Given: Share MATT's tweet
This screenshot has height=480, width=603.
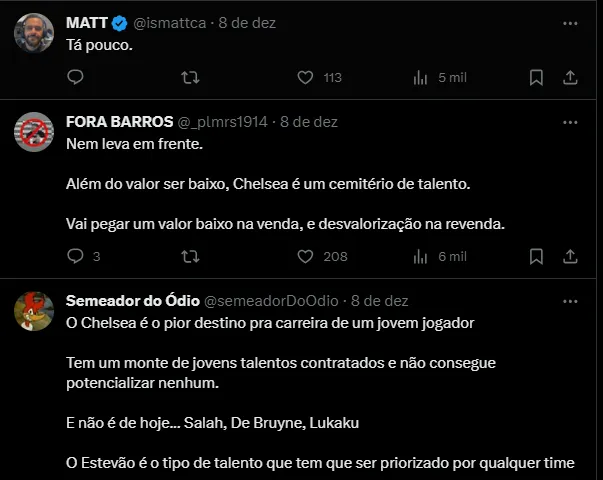Looking at the screenshot, I should click(x=570, y=77).
